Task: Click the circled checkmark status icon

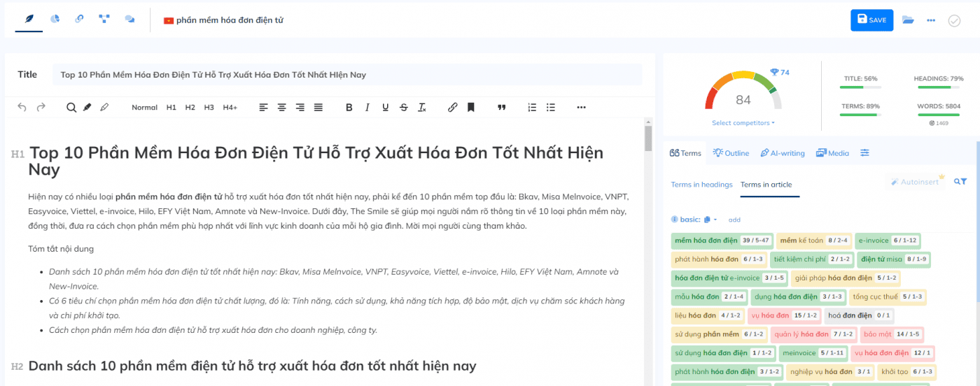Action: pos(954,20)
